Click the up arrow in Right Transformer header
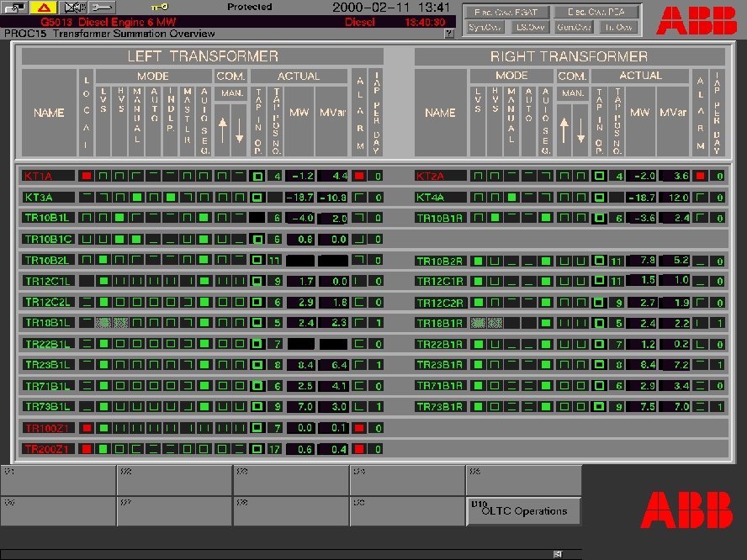Viewport: 747px width, 560px height. (x=564, y=130)
